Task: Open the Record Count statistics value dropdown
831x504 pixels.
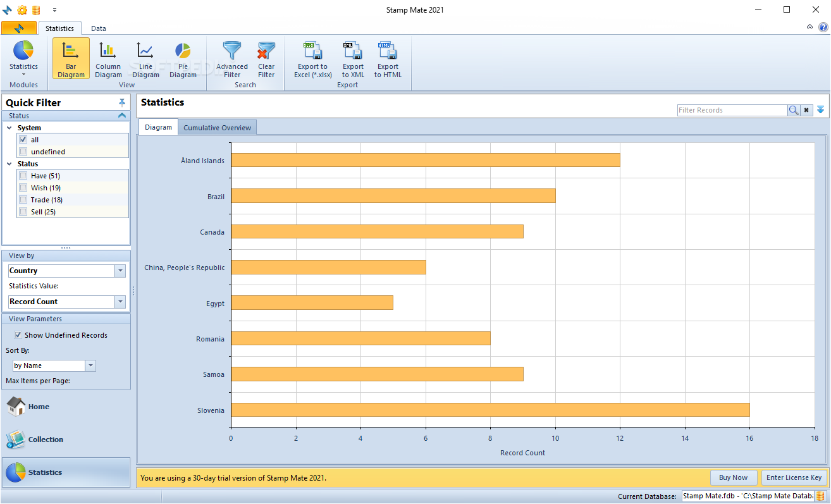Action: tap(120, 302)
